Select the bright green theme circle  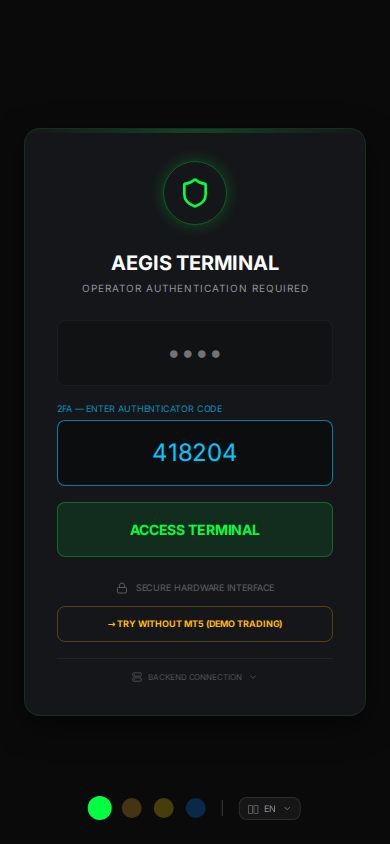point(100,808)
